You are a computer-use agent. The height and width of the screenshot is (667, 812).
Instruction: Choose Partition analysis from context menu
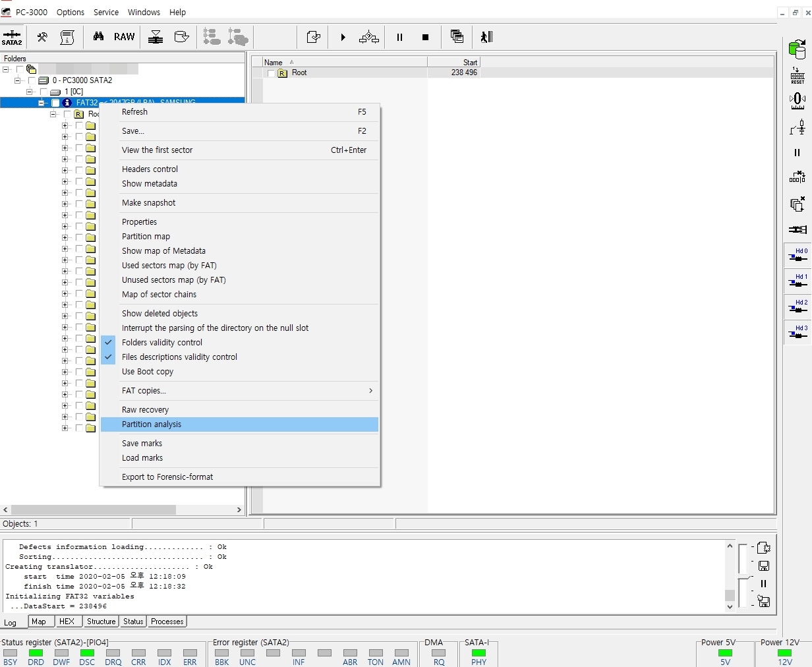point(152,424)
